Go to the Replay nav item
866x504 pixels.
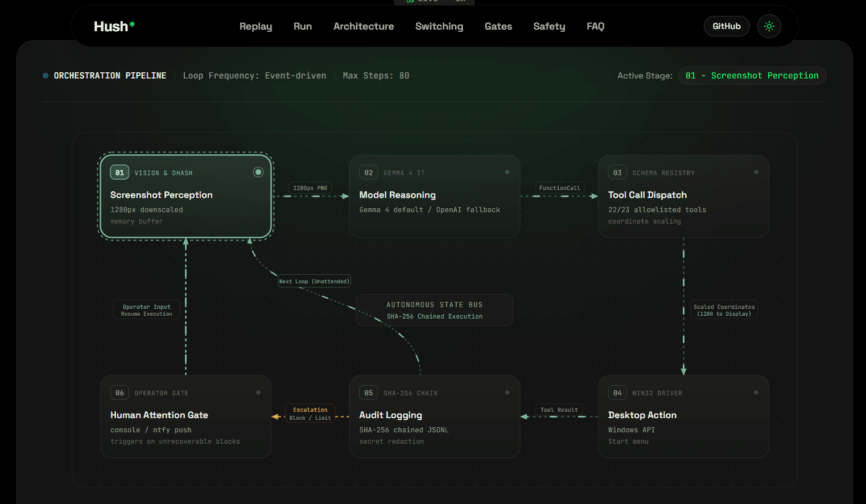click(x=255, y=26)
